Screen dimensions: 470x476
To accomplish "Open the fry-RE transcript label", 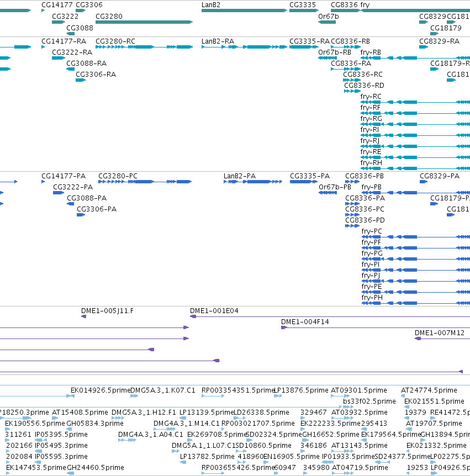I will tap(371, 151).
